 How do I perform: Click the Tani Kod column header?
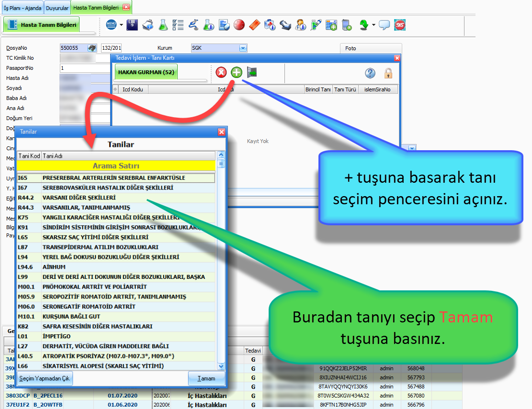tap(29, 156)
